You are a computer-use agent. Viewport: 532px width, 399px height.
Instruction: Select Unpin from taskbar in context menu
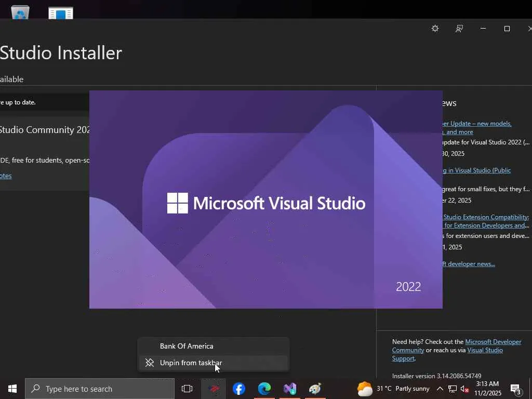pyautogui.click(x=214, y=363)
